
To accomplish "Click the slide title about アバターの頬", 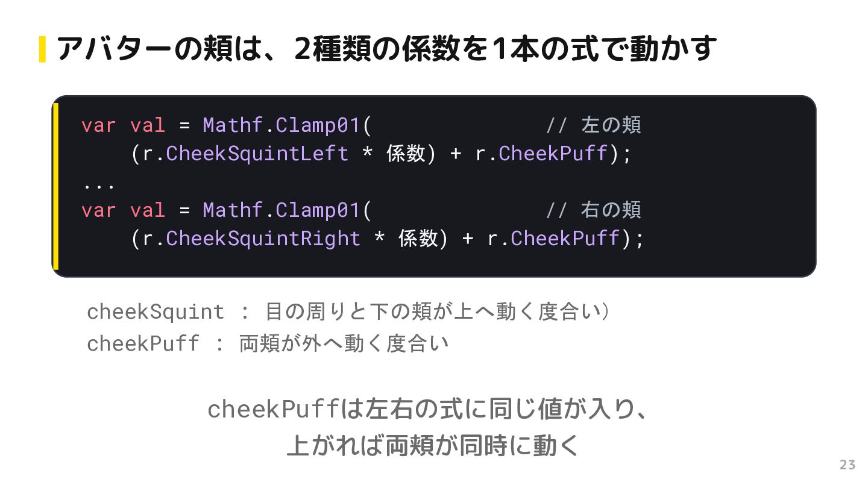I will click(x=386, y=49).
